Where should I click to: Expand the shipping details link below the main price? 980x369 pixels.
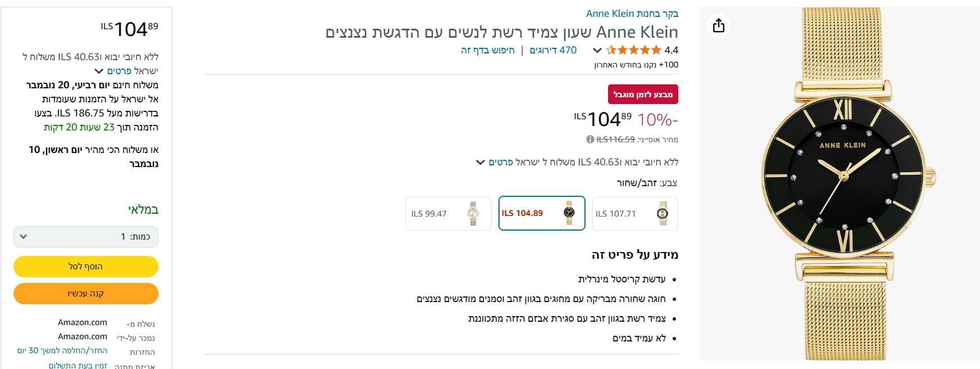click(x=494, y=162)
